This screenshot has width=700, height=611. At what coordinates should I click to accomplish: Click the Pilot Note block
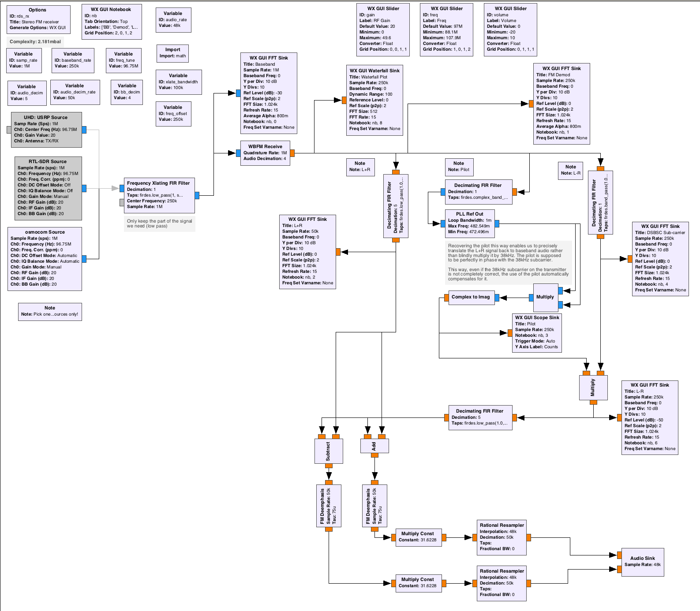click(459, 167)
